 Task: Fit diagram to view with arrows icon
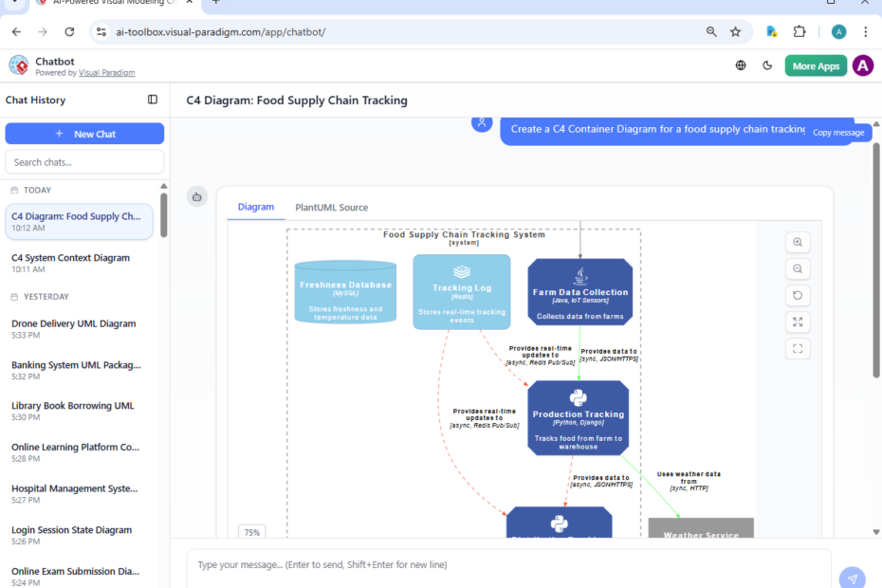click(798, 322)
